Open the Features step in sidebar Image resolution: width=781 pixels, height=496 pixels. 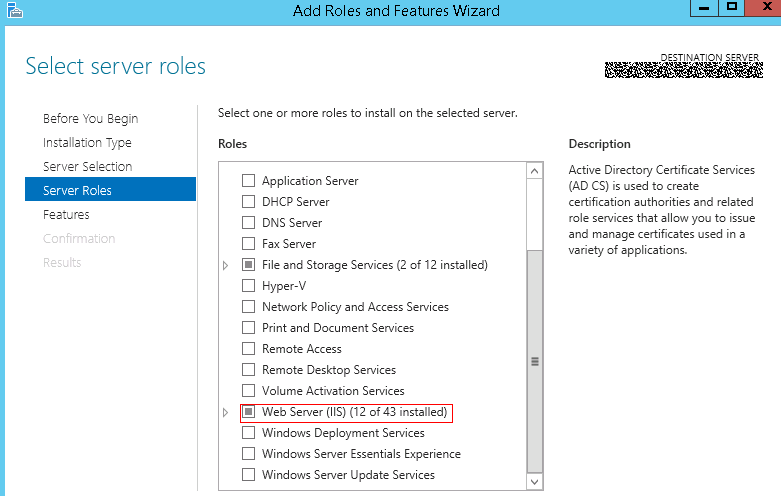66,215
